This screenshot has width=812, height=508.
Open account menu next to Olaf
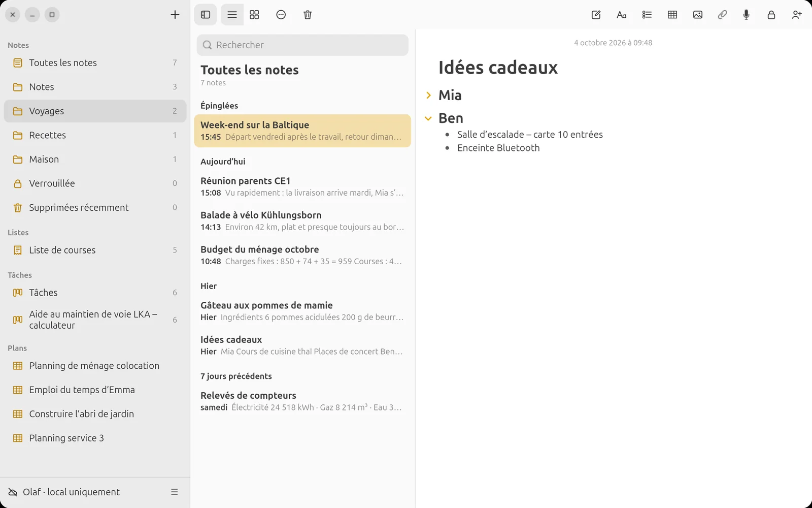coord(175,492)
